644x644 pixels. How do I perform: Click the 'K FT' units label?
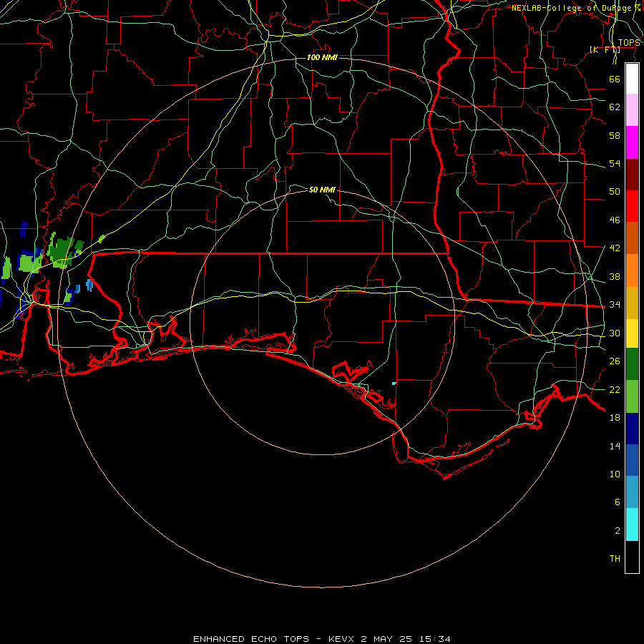click(x=605, y=49)
